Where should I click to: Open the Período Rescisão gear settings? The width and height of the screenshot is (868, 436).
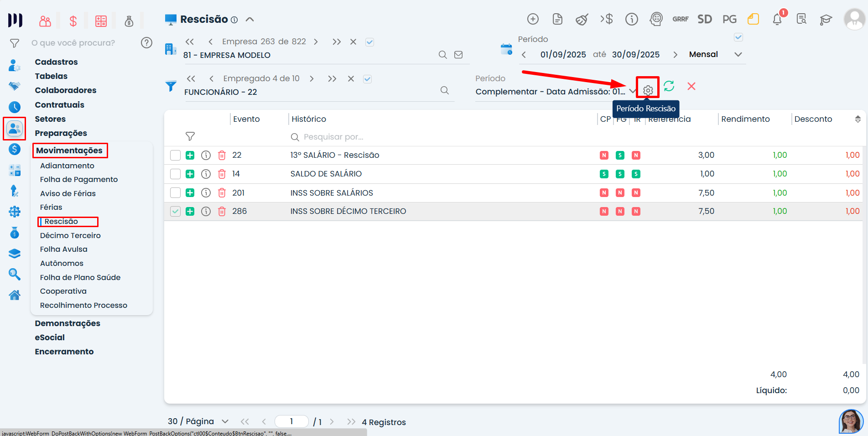pos(648,88)
